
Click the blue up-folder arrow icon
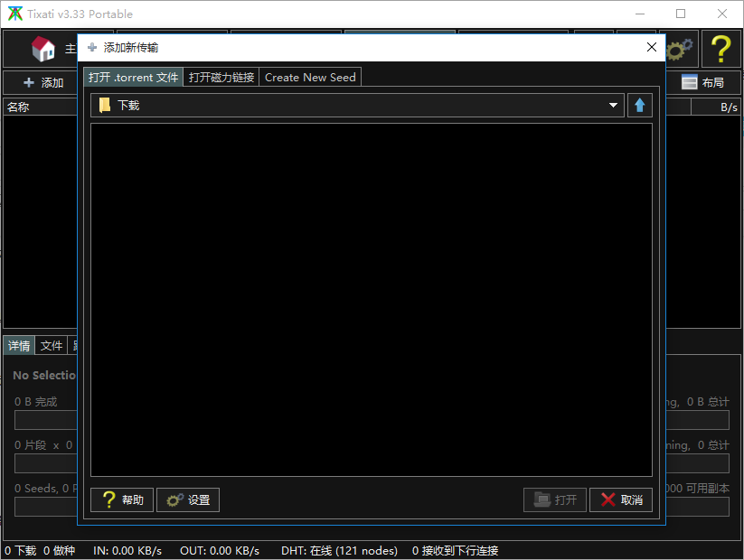(640, 106)
